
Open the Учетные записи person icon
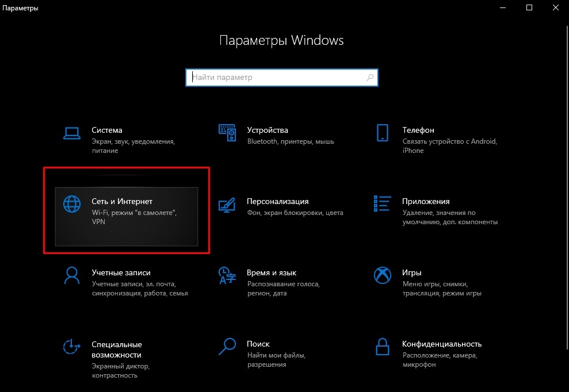point(72,275)
